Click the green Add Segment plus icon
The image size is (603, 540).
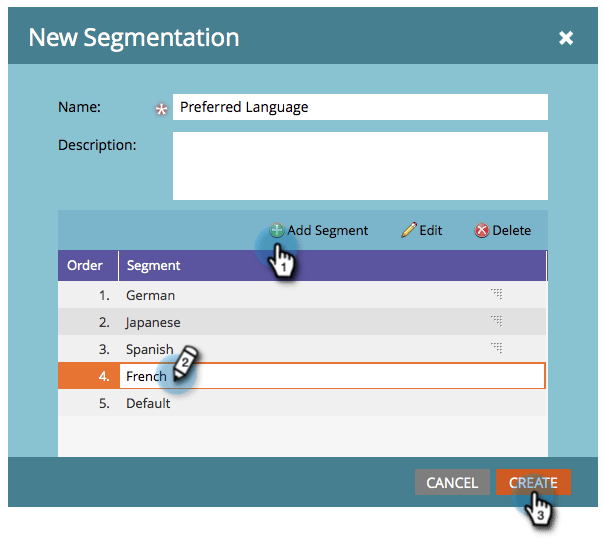tap(277, 230)
